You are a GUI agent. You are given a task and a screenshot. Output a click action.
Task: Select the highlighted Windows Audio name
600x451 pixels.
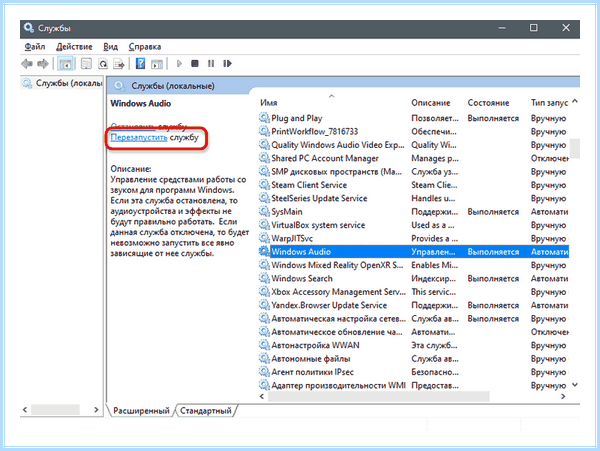point(301,252)
